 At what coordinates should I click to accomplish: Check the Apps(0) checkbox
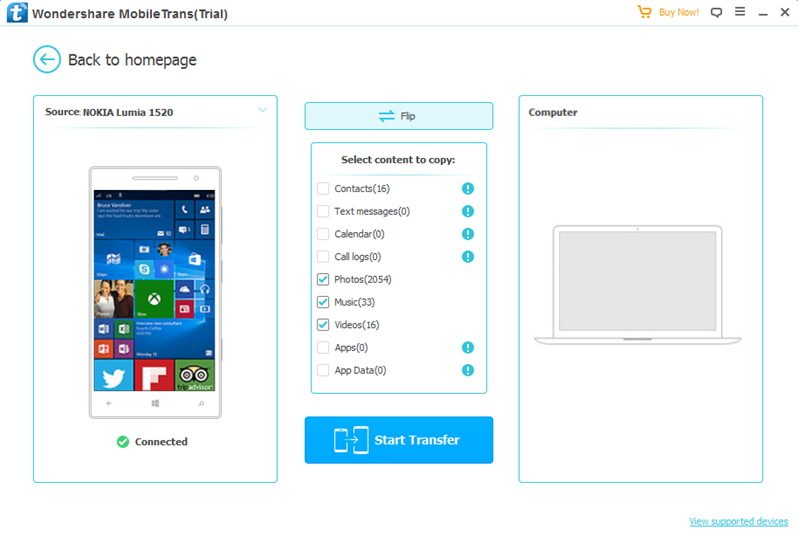323,348
